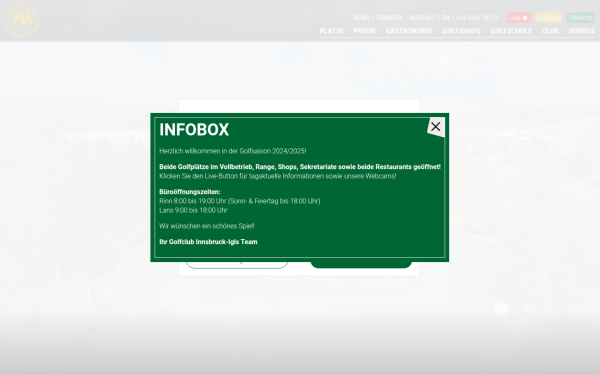Image resolution: width=600 pixels, height=375 pixels.
Task: Open the SERVICE menu
Action: point(581,31)
